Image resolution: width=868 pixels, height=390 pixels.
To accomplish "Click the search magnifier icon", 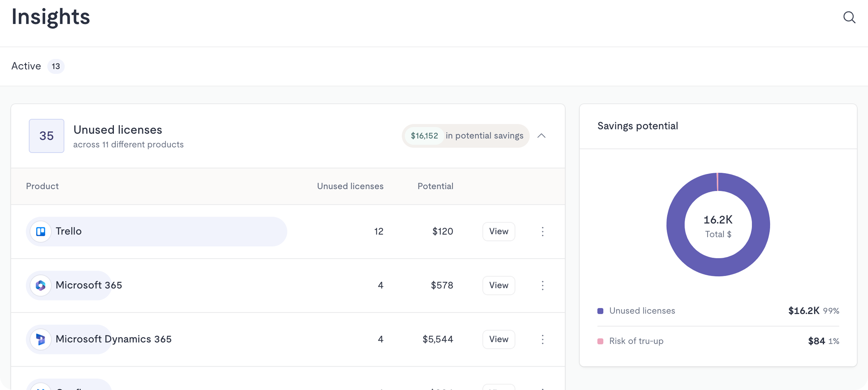I will click(x=849, y=17).
